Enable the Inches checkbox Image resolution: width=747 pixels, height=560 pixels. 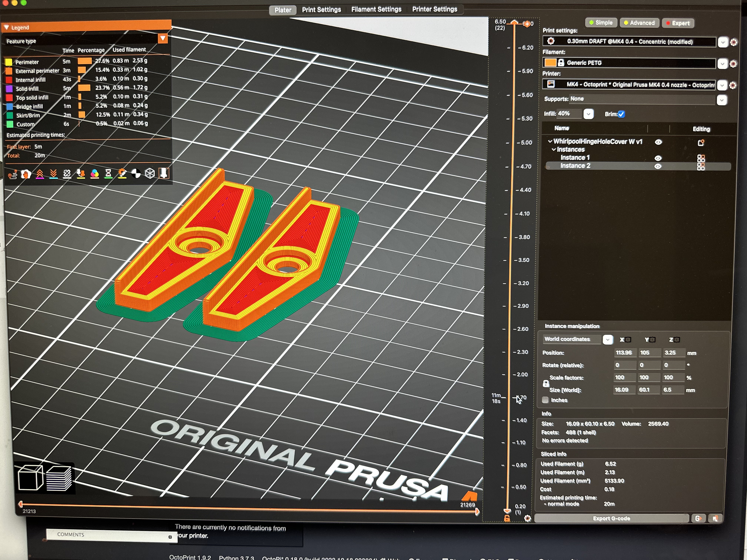tap(545, 400)
